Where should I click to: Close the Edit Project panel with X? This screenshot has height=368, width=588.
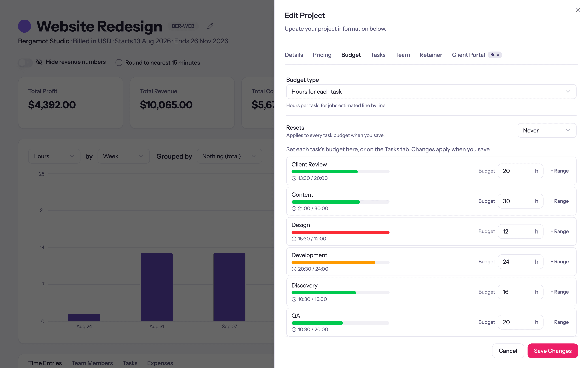point(578,10)
